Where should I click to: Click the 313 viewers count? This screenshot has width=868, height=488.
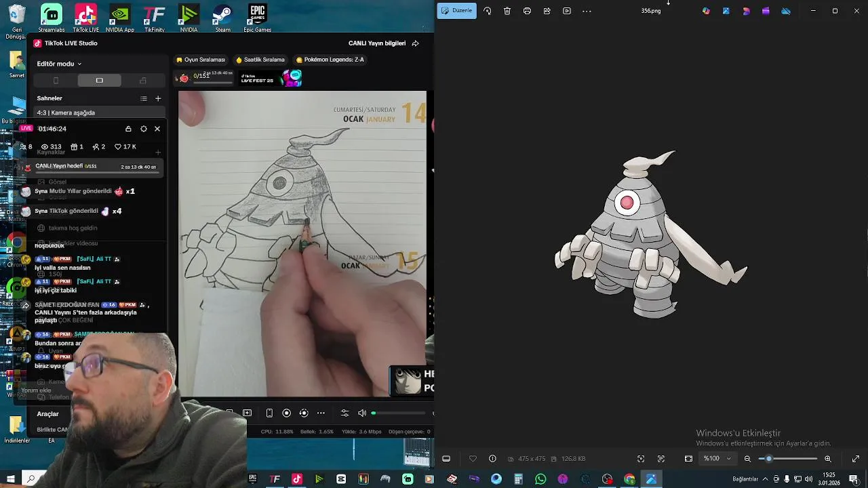point(51,146)
